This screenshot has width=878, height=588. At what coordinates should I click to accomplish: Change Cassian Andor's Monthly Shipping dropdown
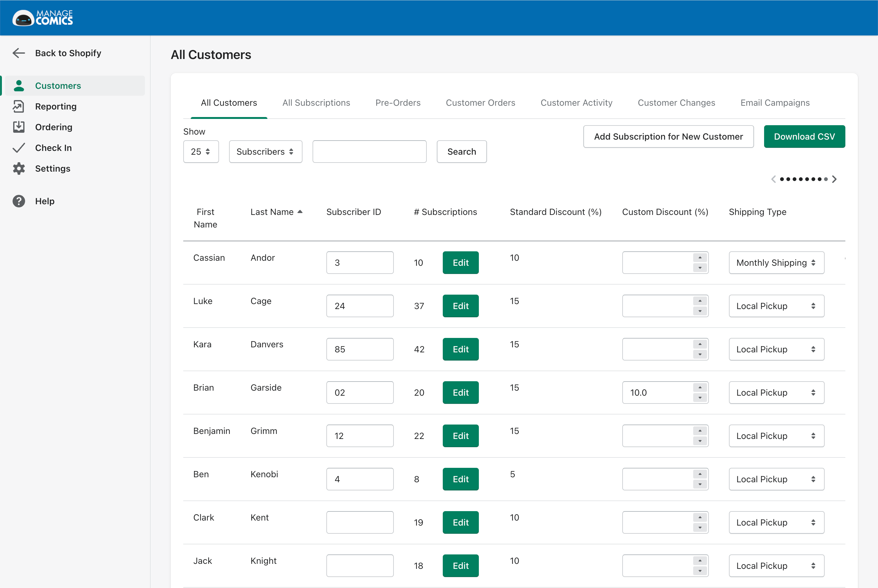(x=776, y=263)
